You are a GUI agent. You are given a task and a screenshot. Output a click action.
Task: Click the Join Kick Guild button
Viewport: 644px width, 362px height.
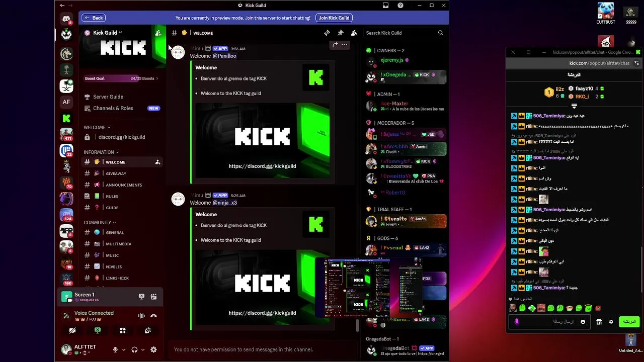pyautogui.click(x=334, y=18)
